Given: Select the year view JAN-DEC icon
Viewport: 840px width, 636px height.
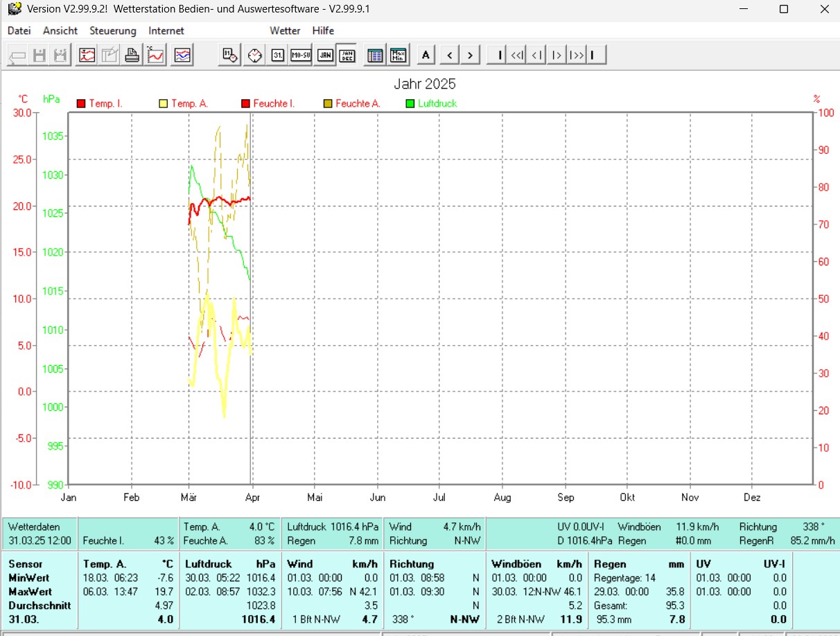Looking at the screenshot, I should pyautogui.click(x=347, y=55).
